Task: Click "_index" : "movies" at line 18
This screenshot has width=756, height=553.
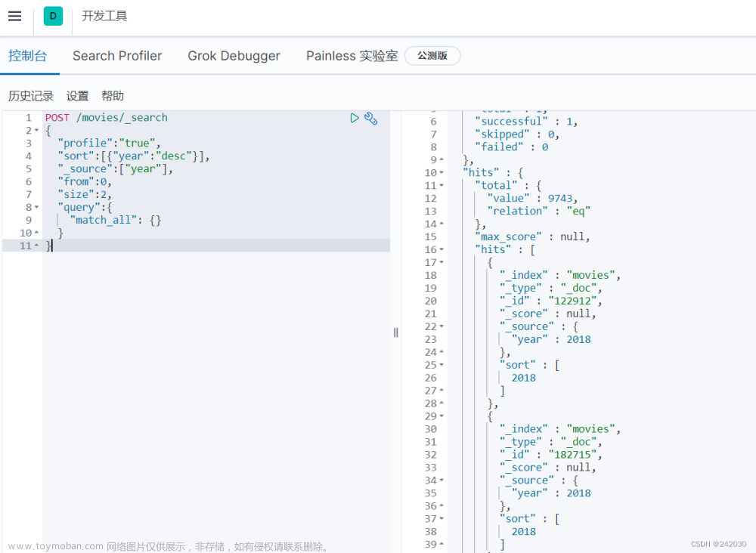Action: [559, 275]
